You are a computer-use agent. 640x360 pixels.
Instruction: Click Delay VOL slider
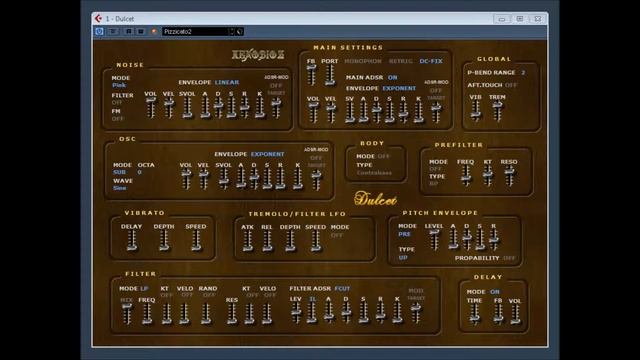[515, 314]
